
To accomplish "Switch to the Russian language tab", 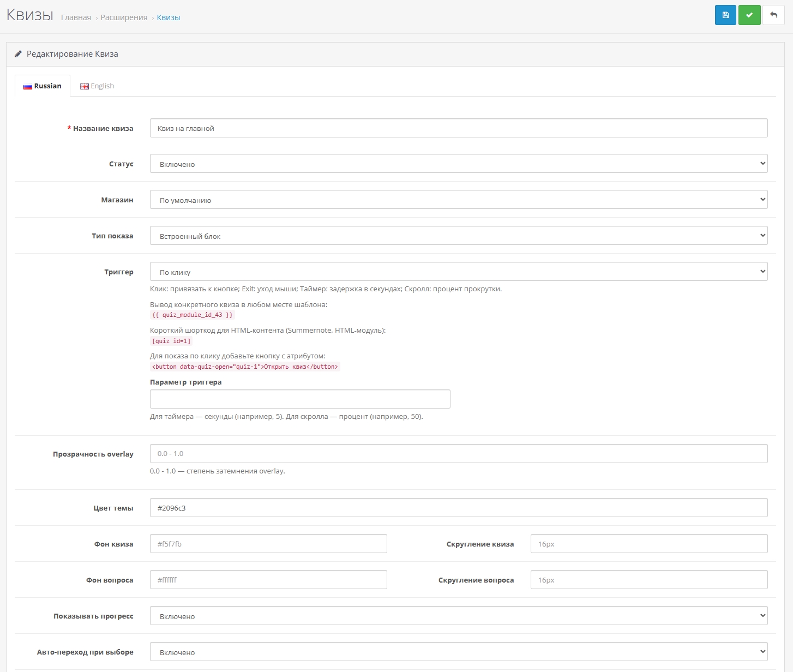I will (x=43, y=86).
